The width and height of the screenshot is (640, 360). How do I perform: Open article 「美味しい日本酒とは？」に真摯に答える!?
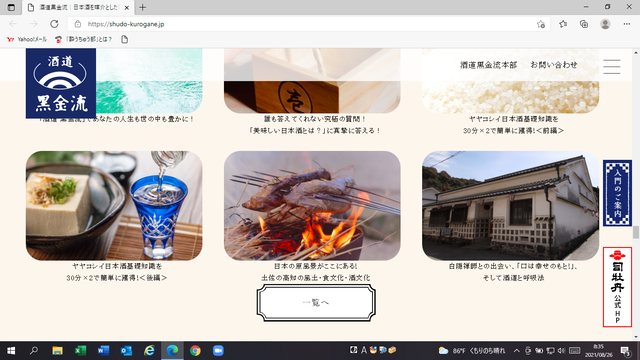pos(315,131)
